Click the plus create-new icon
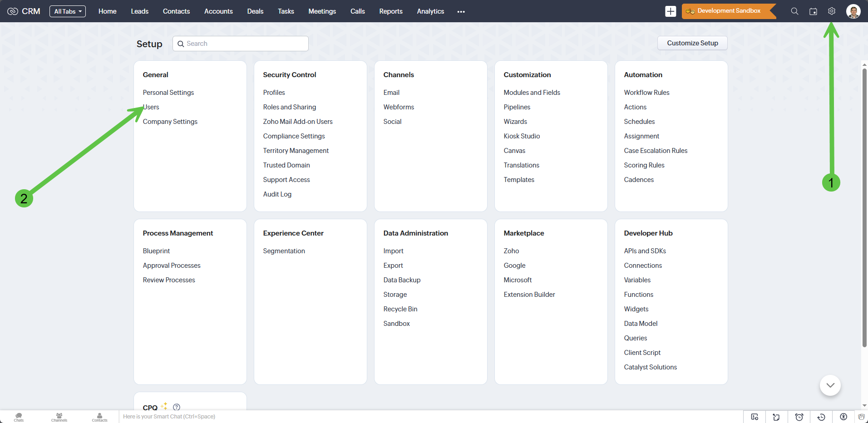 pyautogui.click(x=671, y=11)
